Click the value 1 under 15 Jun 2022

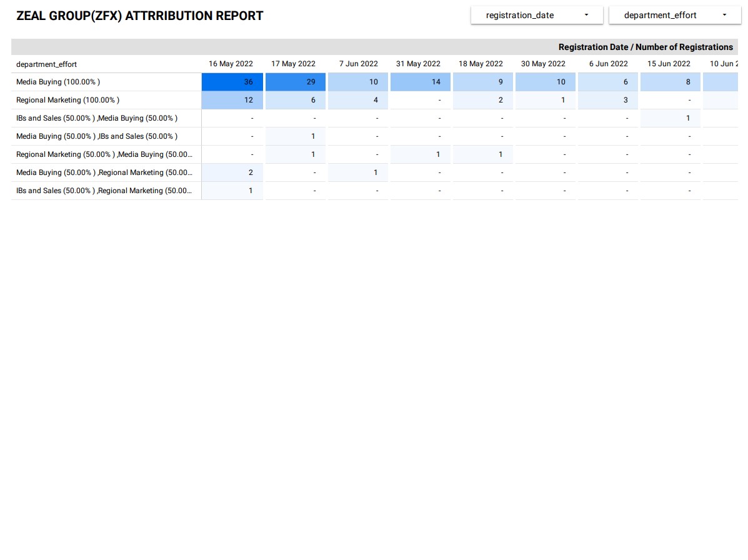pos(671,118)
